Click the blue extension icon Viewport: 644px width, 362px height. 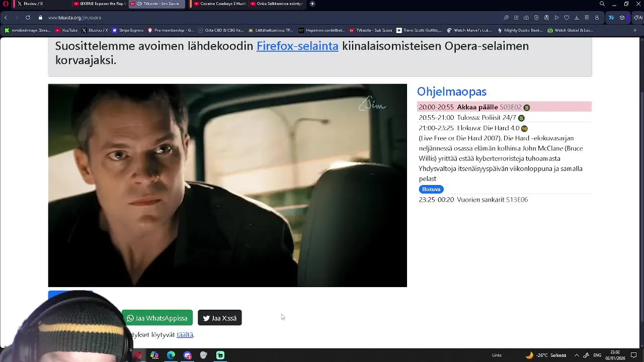coord(611,18)
